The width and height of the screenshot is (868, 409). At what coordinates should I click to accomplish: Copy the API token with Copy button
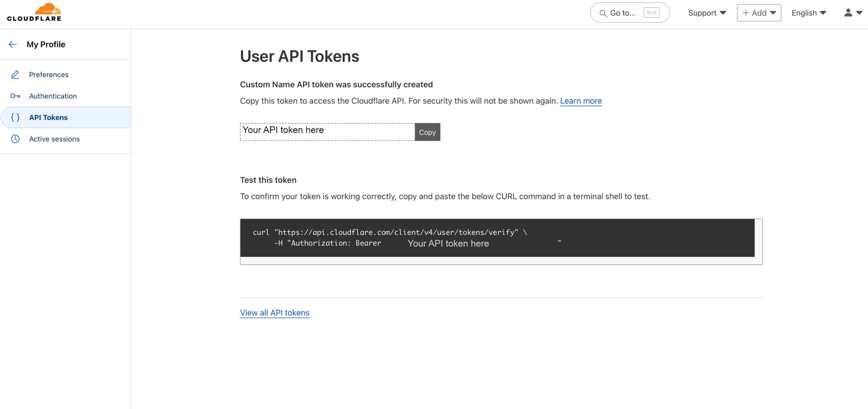pyautogui.click(x=427, y=132)
